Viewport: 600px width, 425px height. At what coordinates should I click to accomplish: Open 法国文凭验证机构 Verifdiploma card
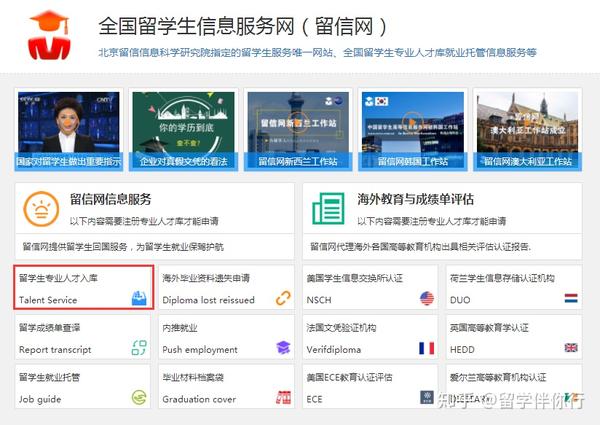tap(370, 337)
